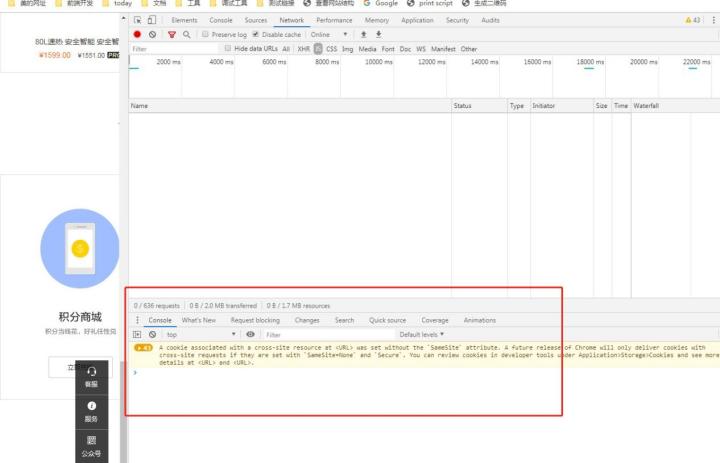The width and height of the screenshot is (720, 463).
Task: Open DevTools warnings count badge
Action: point(692,20)
